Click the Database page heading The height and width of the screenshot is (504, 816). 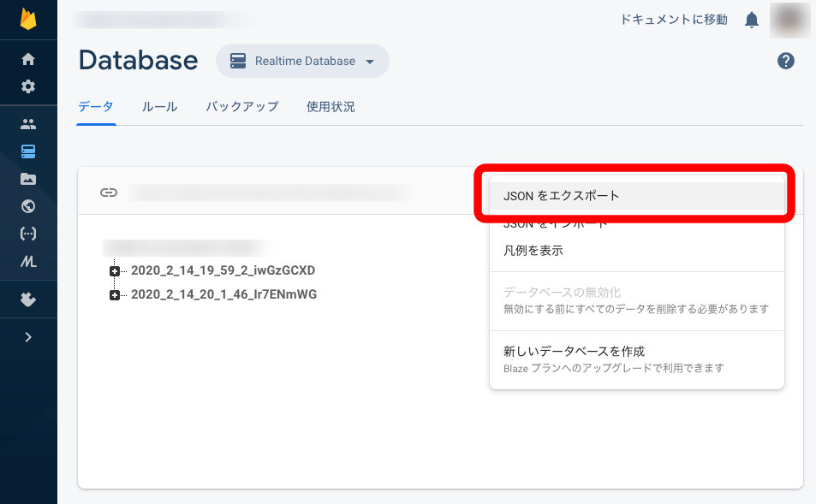coord(139,61)
